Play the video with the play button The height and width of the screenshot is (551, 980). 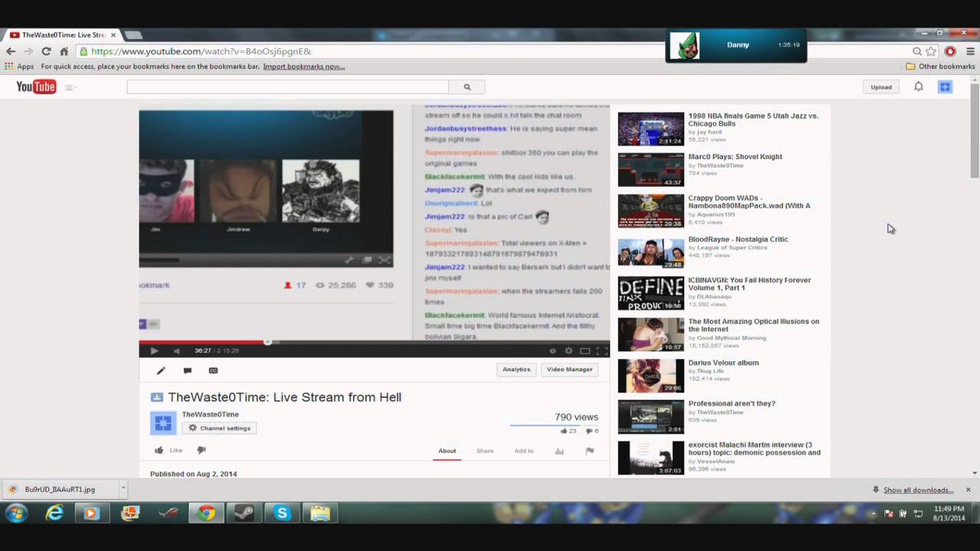154,350
